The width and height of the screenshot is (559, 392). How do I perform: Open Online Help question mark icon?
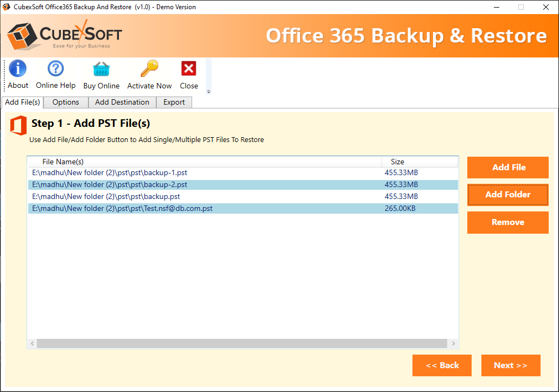point(55,68)
